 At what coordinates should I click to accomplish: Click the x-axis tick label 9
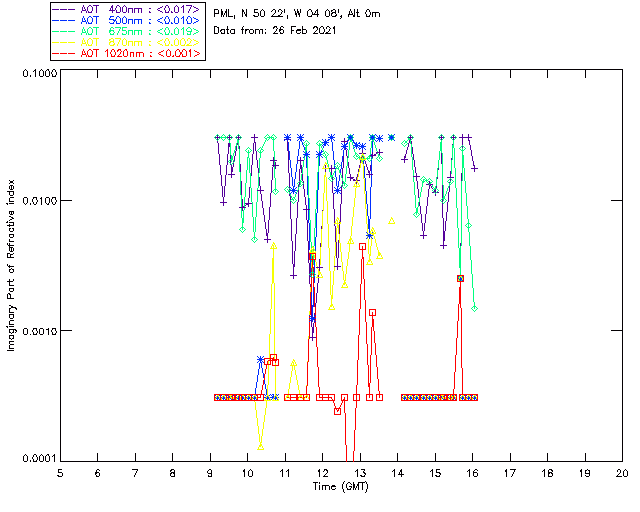210,473
